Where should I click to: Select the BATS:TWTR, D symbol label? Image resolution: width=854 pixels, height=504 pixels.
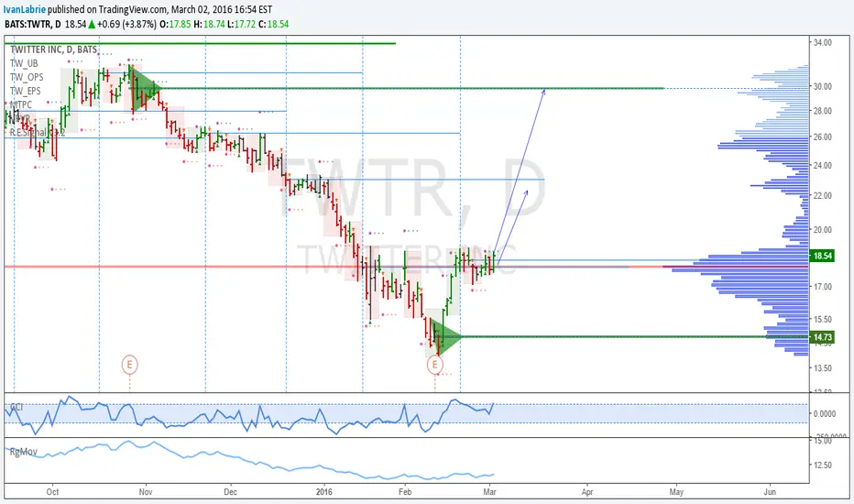33,24
